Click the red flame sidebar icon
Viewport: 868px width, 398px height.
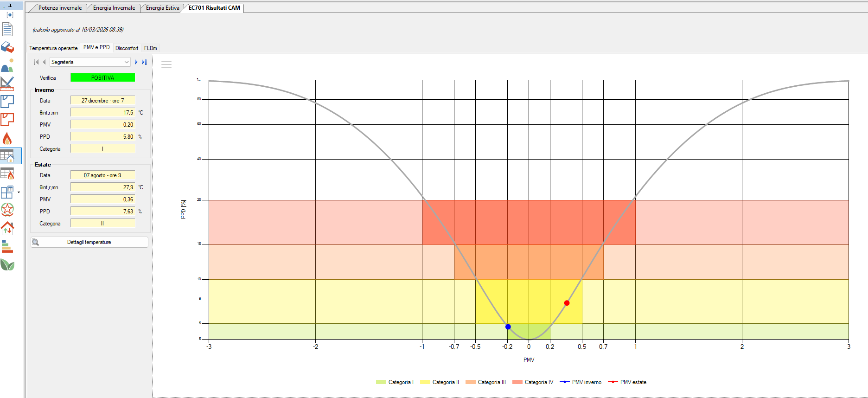7,138
